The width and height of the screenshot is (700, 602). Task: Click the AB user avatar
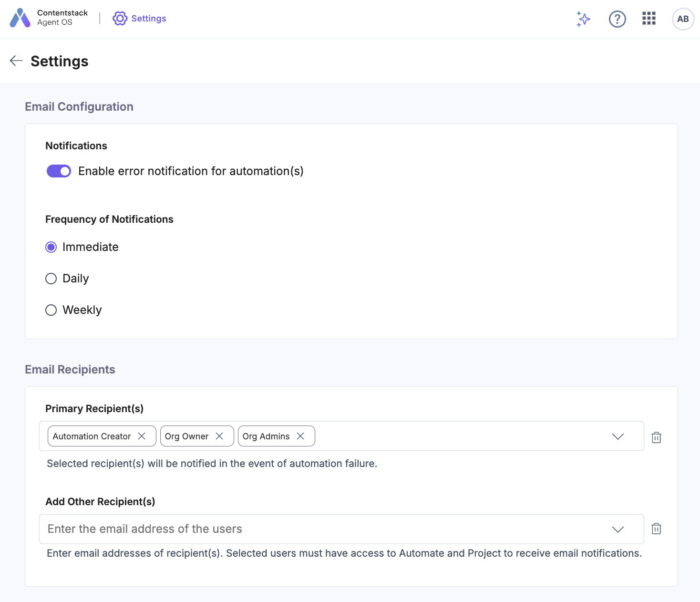683,19
